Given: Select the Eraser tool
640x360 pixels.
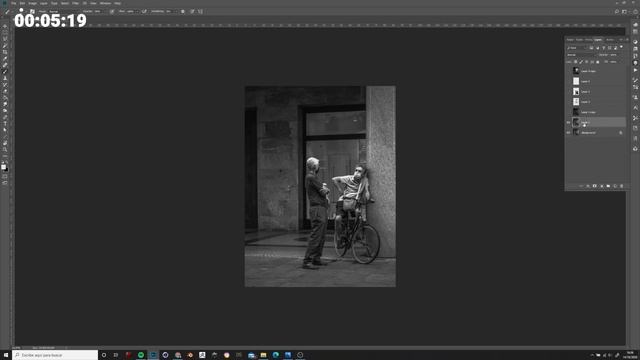Looking at the screenshot, I should [x=5, y=91].
